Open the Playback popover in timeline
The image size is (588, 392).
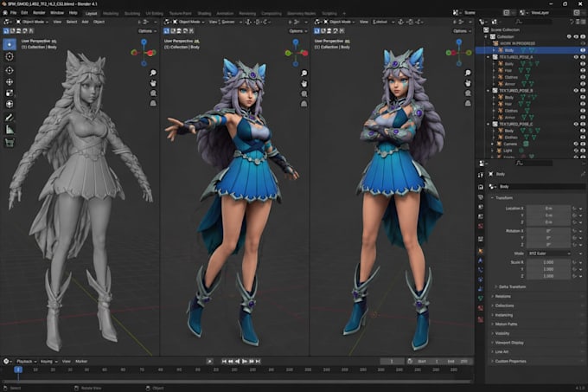point(26,361)
